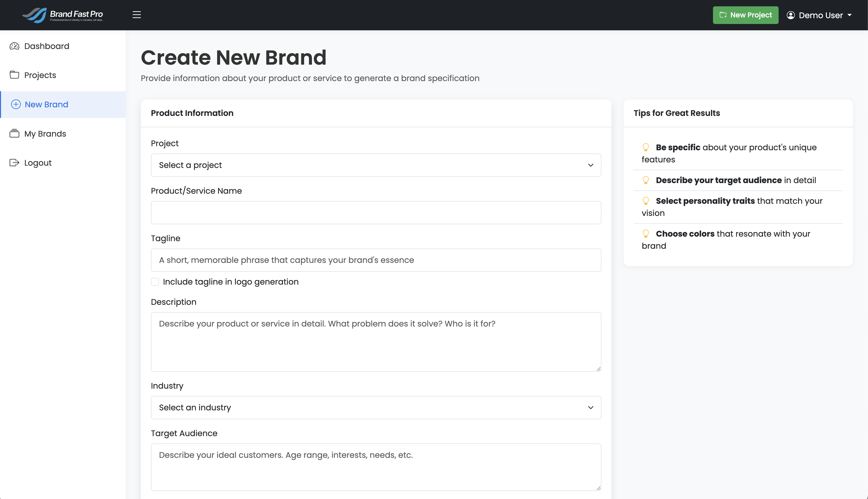Open the Select a project dropdown
The height and width of the screenshot is (499, 868).
pos(376,165)
